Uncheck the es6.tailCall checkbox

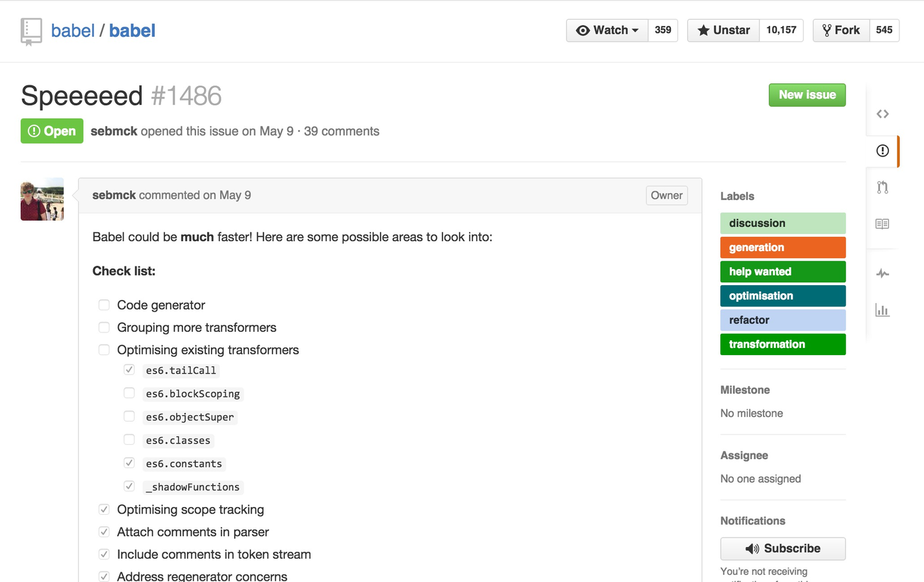(129, 370)
